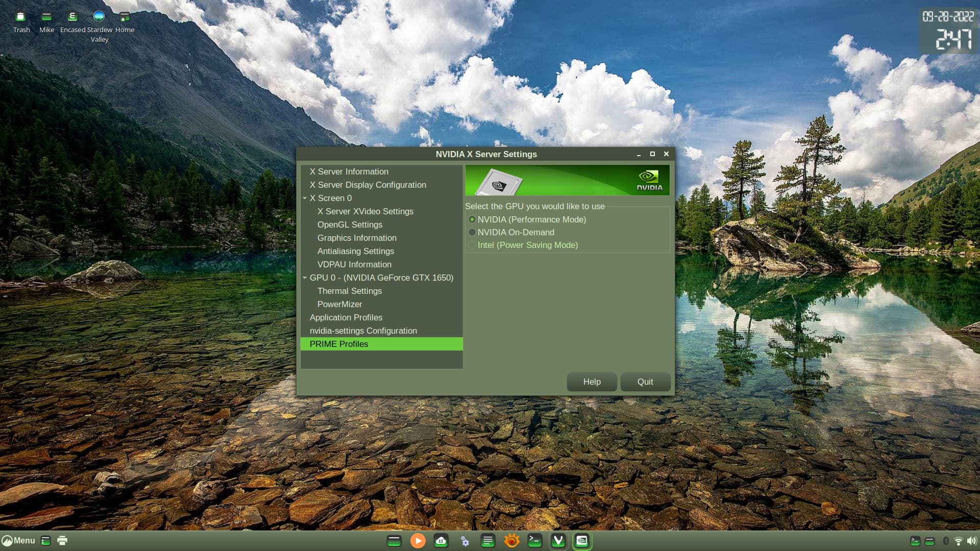Open the Mike drive desktop icon
Viewport: 980px width, 551px height.
46,21
